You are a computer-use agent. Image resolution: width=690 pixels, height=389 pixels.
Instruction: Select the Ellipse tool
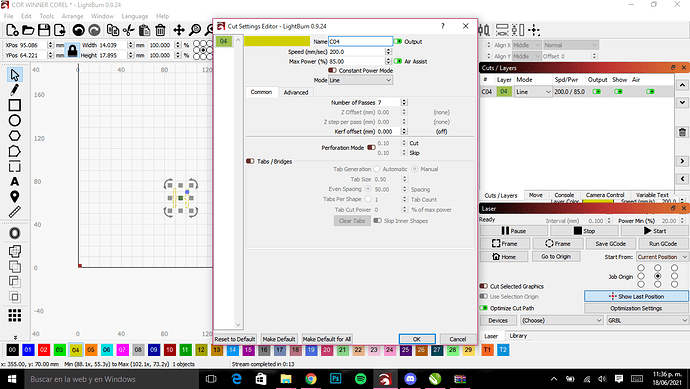pos(15,121)
